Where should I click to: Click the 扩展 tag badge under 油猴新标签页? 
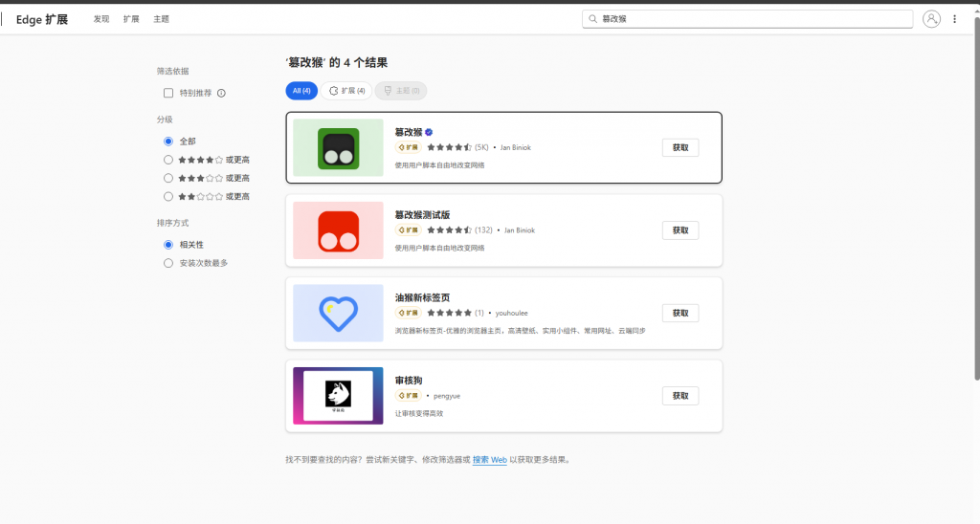click(x=408, y=313)
